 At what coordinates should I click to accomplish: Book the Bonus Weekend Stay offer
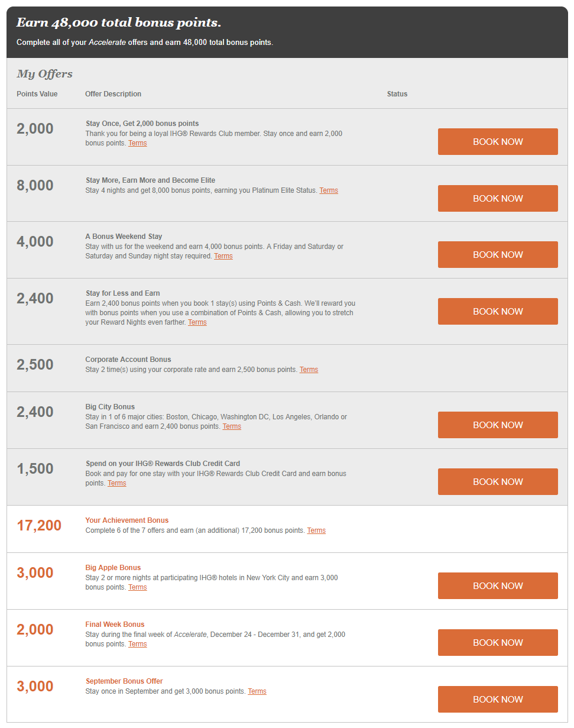(498, 254)
